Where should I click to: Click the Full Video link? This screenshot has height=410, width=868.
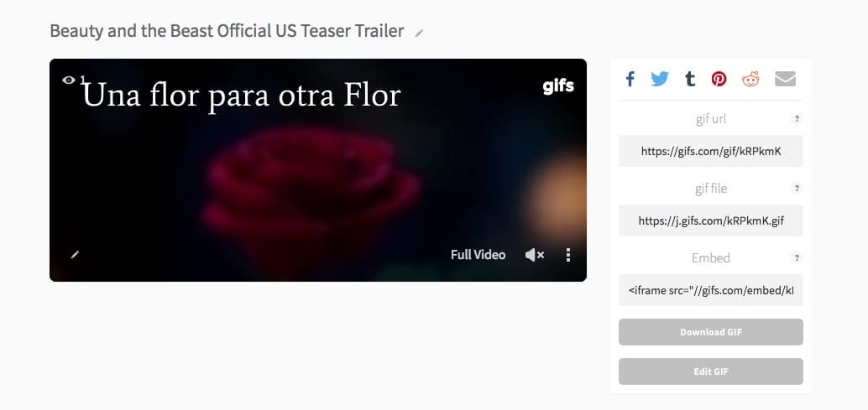click(x=478, y=255)
